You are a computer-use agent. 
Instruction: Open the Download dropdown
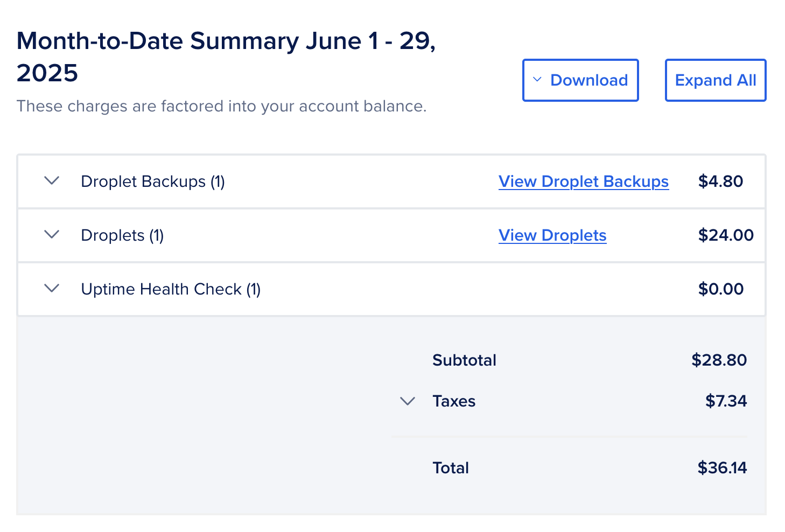click(x=580, y=80)
